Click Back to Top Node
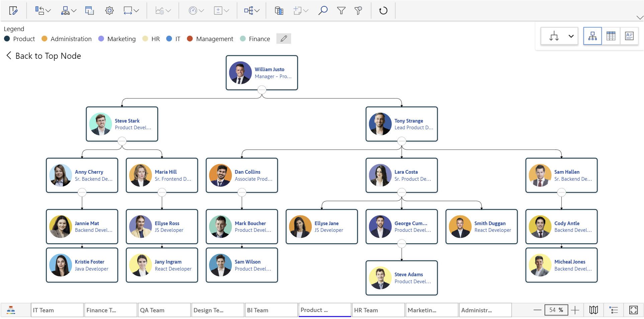The image size is (644, 319). click(x=43, y=56)
